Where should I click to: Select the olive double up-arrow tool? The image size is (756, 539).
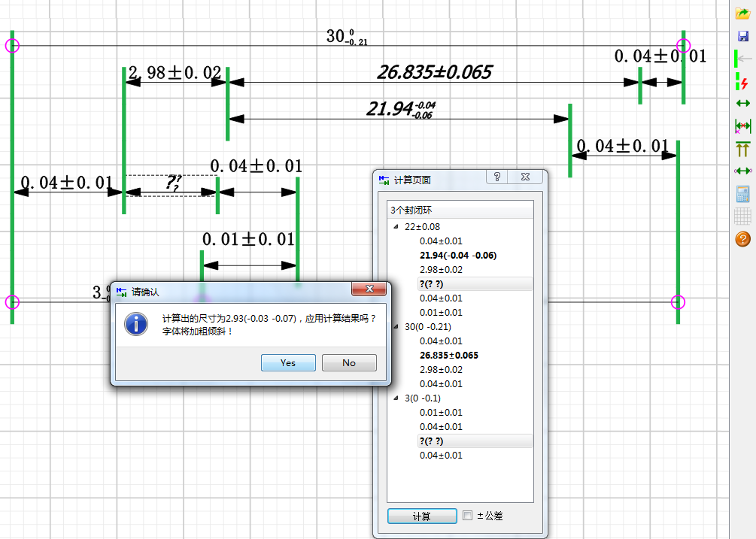click(x=743, y=149)
